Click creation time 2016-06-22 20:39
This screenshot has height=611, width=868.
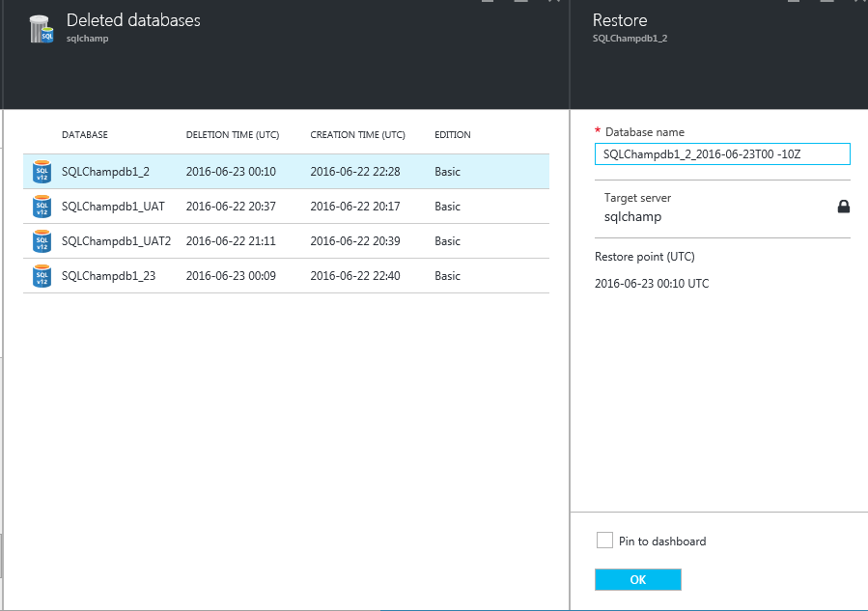tap(355, 241)
